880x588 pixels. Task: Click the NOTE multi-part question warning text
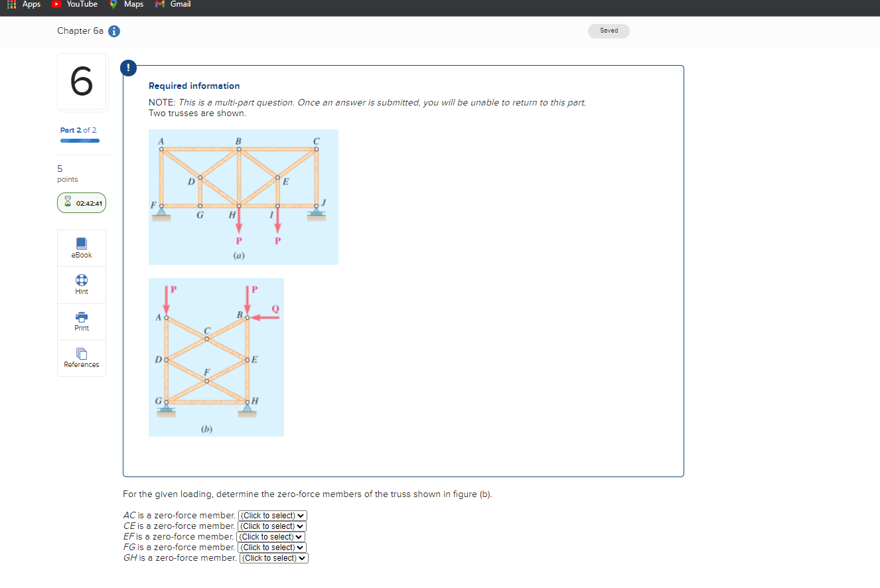click(368, 103)
